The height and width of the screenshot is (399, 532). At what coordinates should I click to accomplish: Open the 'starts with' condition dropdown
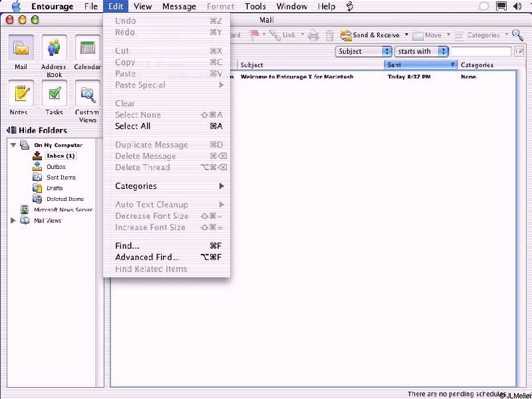[x=422, y=51]
